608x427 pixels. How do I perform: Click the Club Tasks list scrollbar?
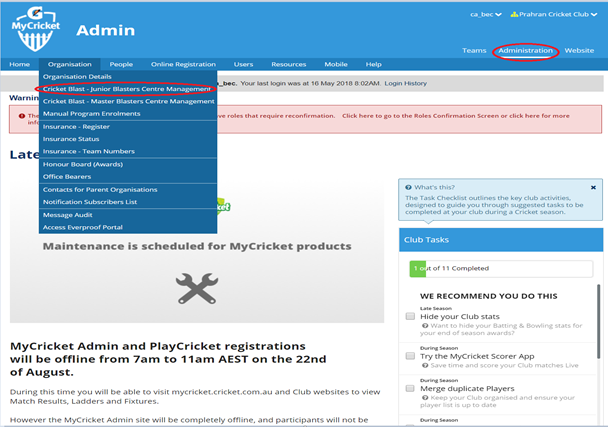pyautogui.click(x=599, y=322)
